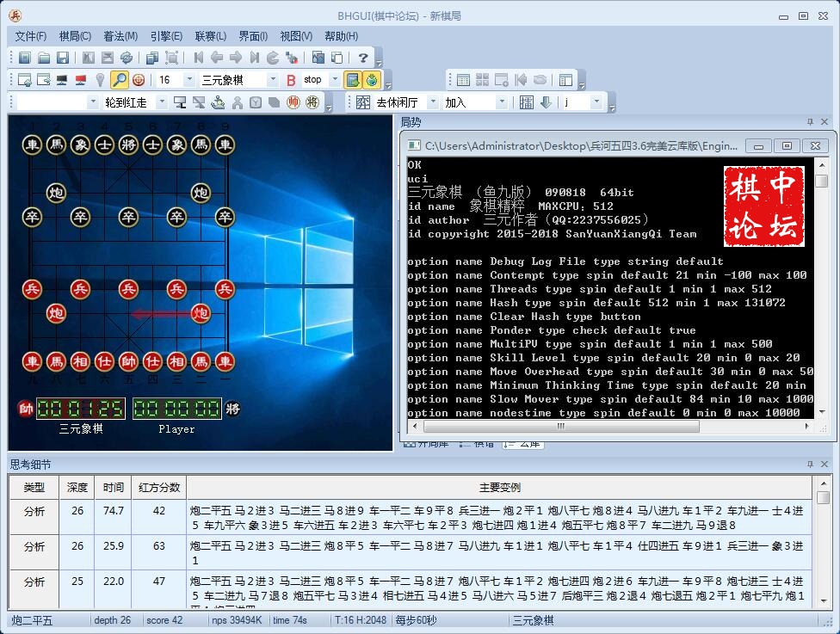Click the red 帥 king piece on board
Screen dimensions: 840x634
[128, 361]
